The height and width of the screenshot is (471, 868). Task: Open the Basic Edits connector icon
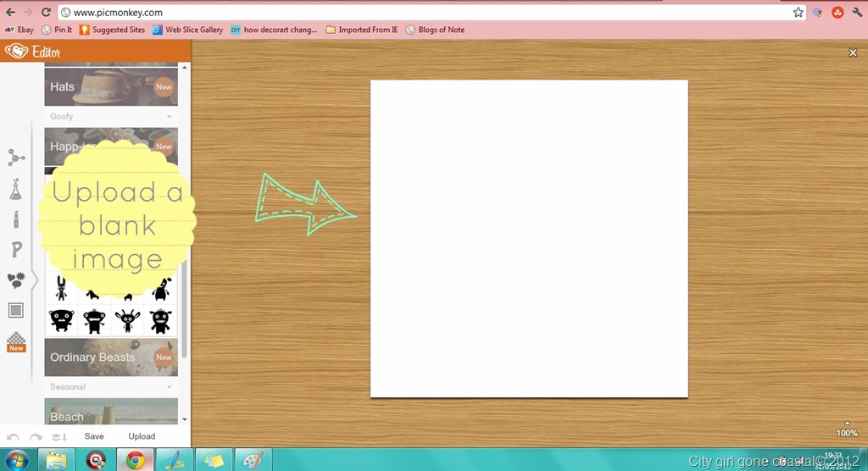click(16, 158)
